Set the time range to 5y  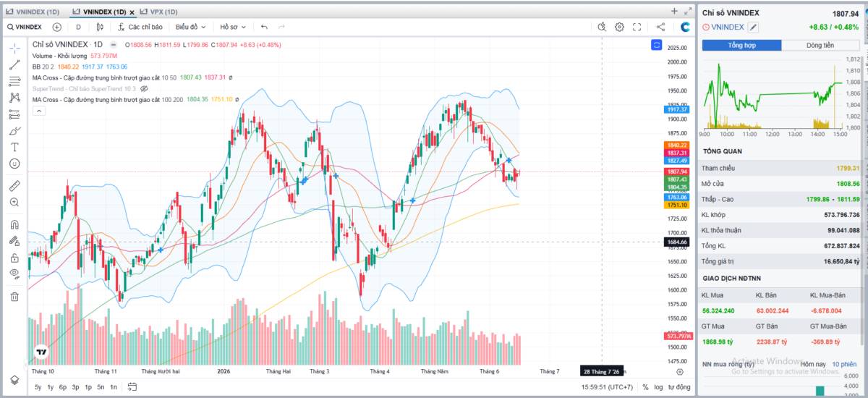(38, 387)
